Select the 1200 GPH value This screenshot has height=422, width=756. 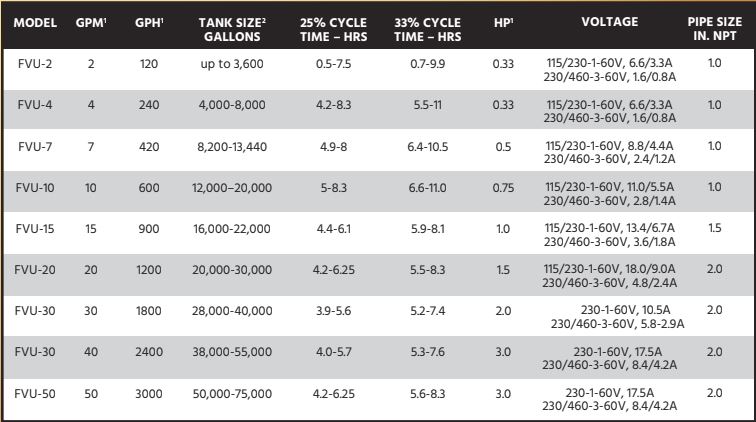(x=148, y=270)
